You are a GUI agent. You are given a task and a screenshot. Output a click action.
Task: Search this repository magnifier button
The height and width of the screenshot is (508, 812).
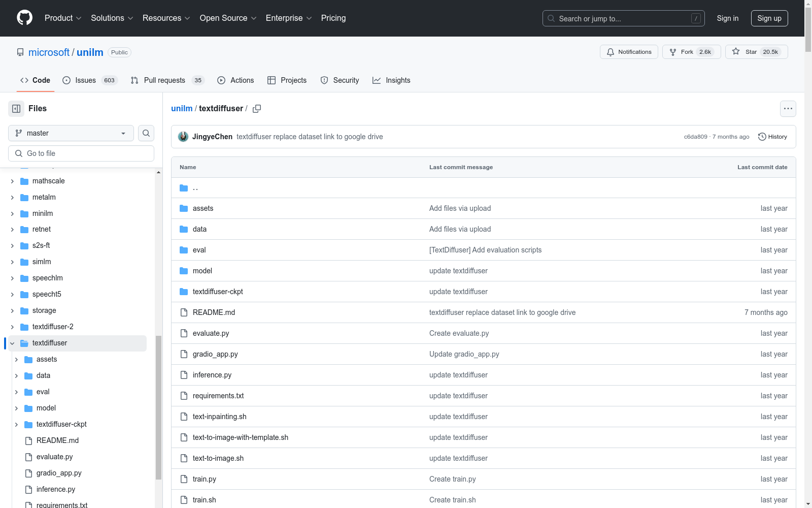click(146, 133)
